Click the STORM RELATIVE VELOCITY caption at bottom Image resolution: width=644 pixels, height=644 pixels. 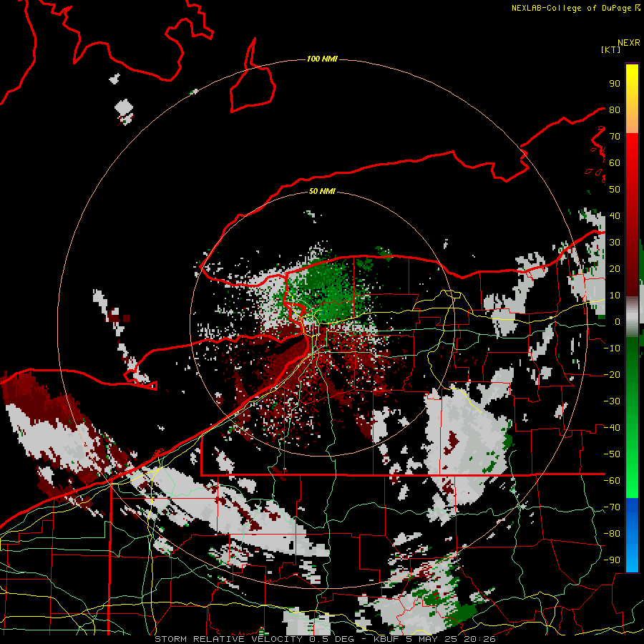[325, 639]
